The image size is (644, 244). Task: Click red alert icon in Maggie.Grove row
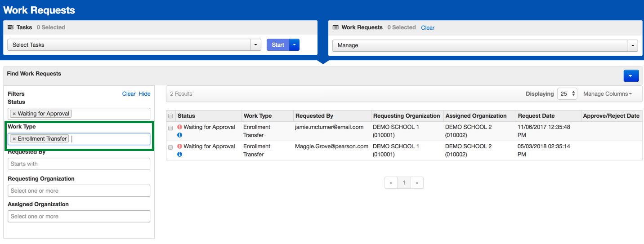tap(180, 146)
